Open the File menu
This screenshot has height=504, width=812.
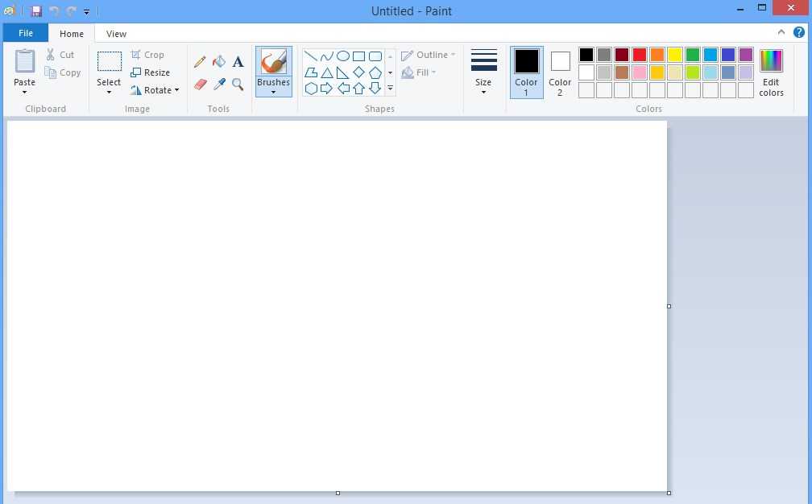(26, 34)
